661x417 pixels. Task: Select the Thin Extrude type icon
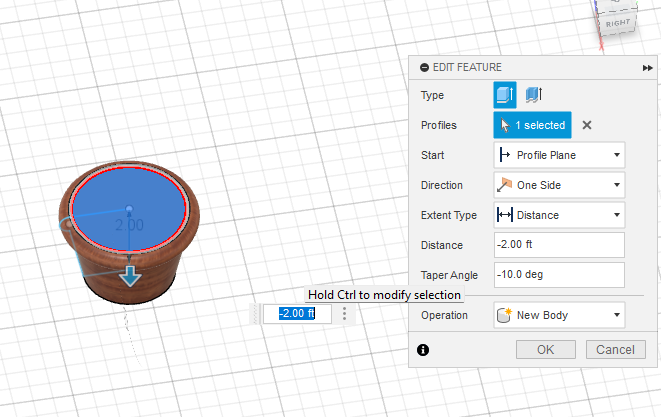[x=534, y=95]
